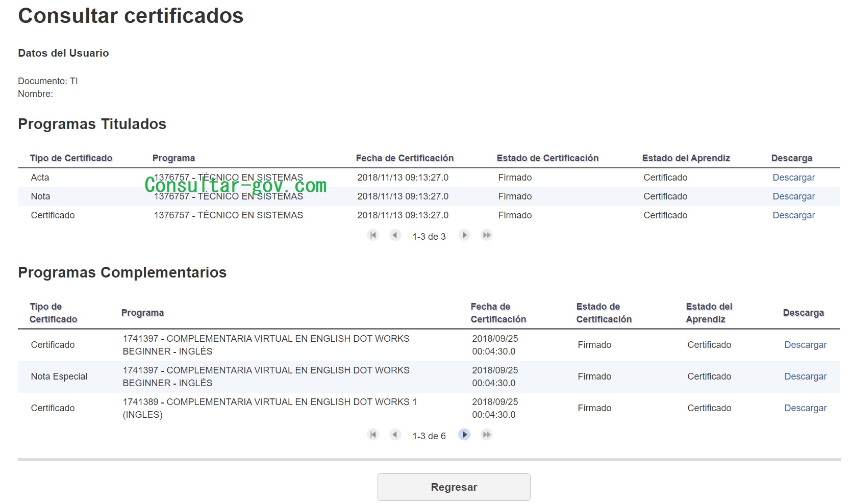
Task: Download Certificado for English Dot Works 1
Action: pyautogui.click(x=805, y=408)
